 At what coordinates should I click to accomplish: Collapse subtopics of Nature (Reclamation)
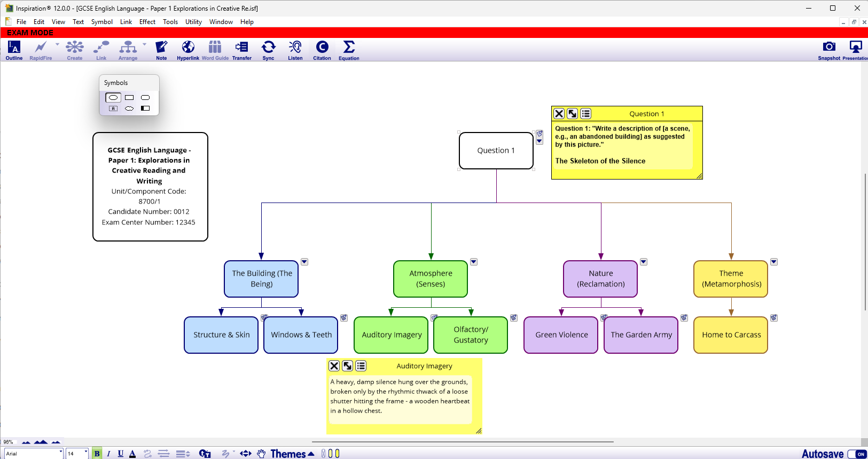pyautogui.click(x=644, y=262)
